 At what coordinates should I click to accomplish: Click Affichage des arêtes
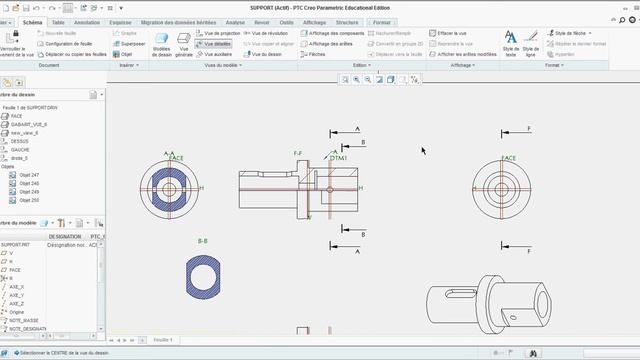pyautogui.click(x=327, y=44)
